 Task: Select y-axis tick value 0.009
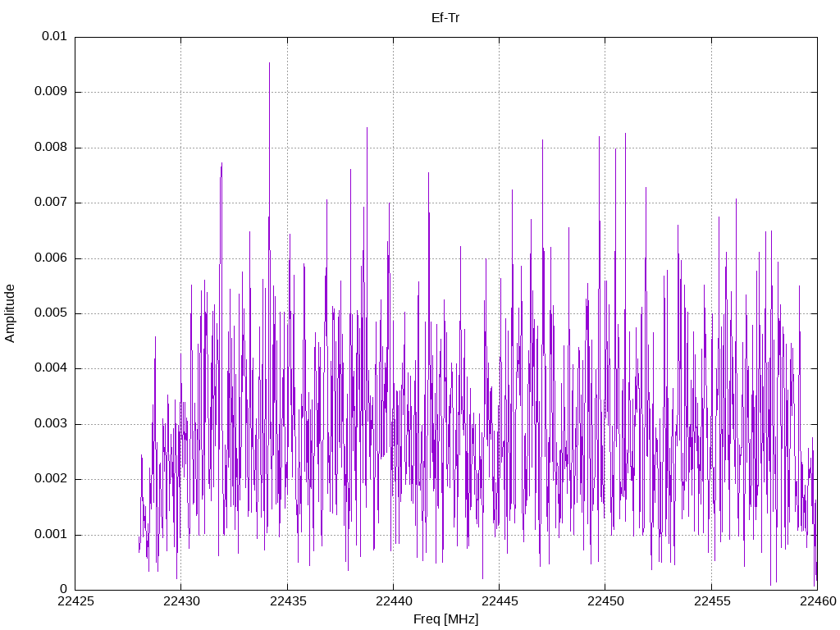point(51,91)
